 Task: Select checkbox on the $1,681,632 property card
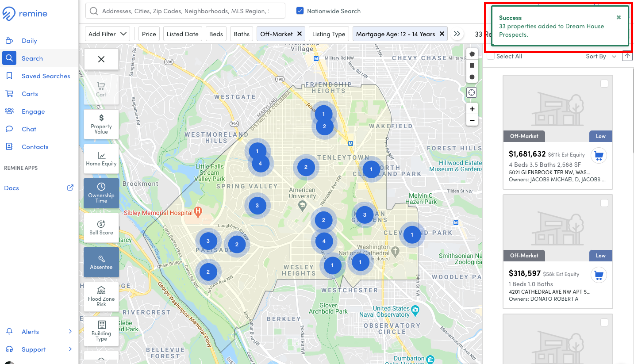point(604,84)
